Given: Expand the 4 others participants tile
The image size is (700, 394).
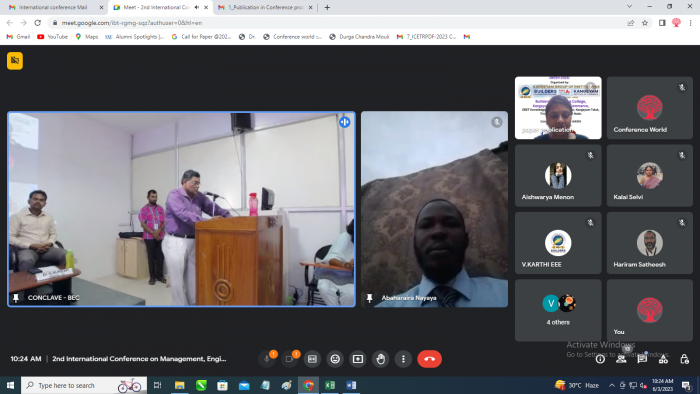Looking at the screenshot, I should pos(558,311).
